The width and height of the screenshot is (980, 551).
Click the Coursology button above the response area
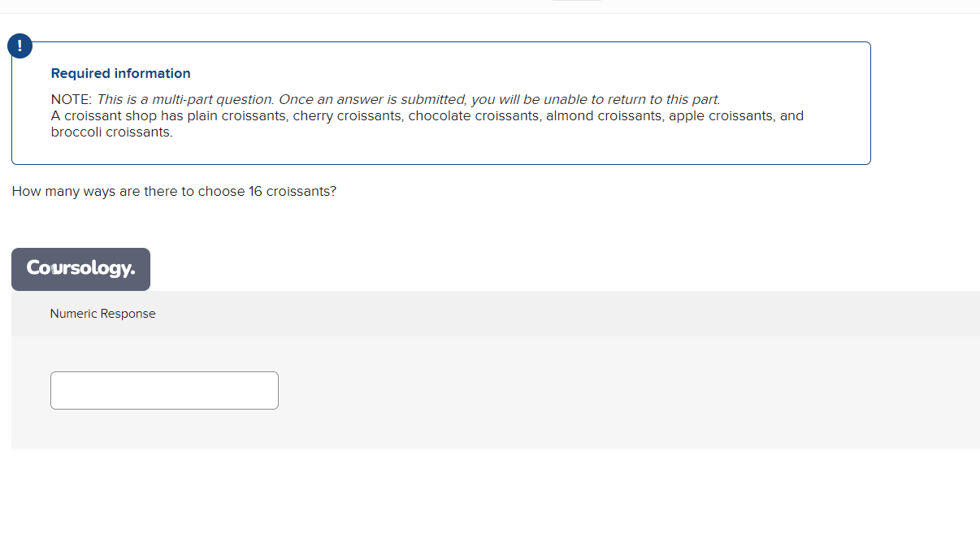80,269
